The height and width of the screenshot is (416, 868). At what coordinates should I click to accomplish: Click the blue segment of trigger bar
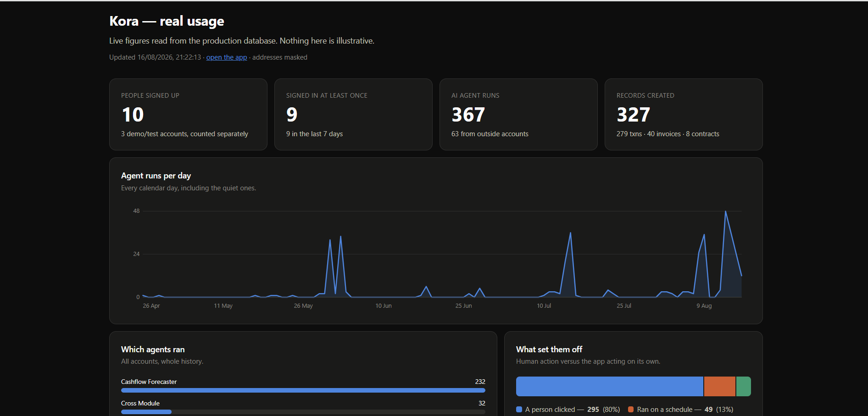pos(610,386)
